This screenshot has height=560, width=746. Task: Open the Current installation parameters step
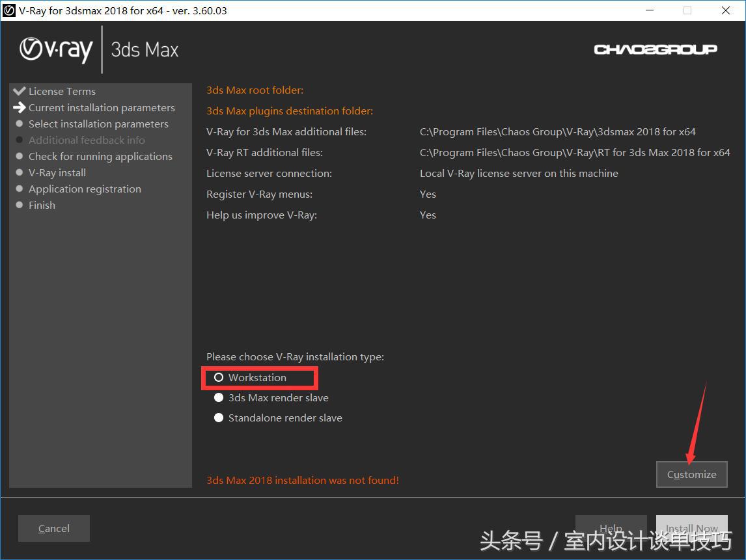[102, 107]
